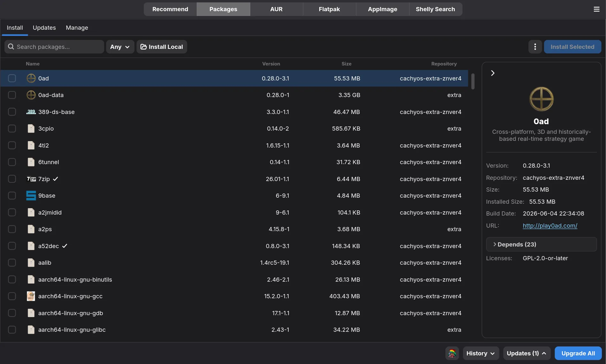Click the 0ad-data package icon
The width and height of the screenshot is (606, 364).
pos(31,95)
